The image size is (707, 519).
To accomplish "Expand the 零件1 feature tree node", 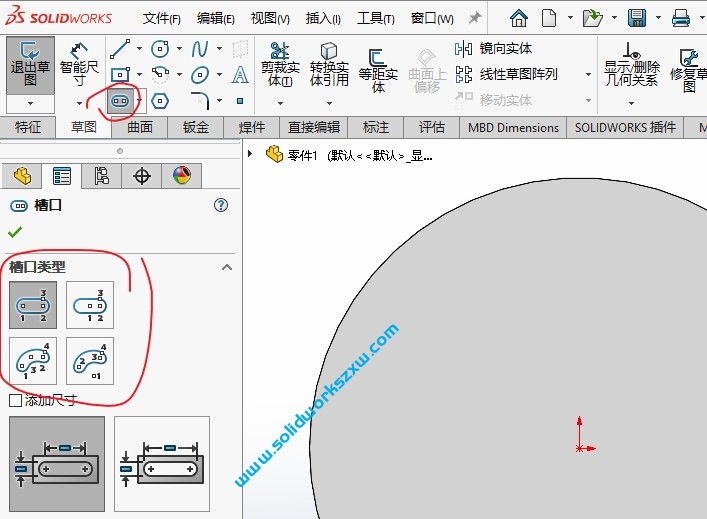I will 250,154.
